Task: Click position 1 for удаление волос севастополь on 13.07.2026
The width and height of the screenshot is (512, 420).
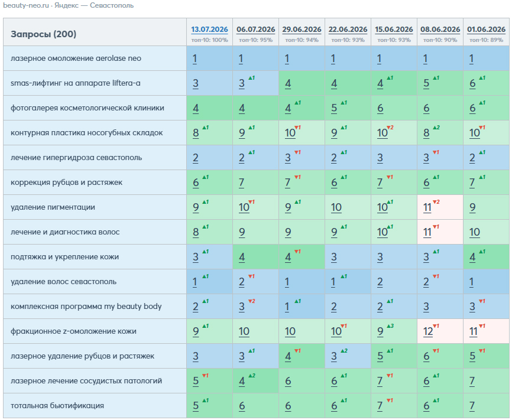Action: 195,282
